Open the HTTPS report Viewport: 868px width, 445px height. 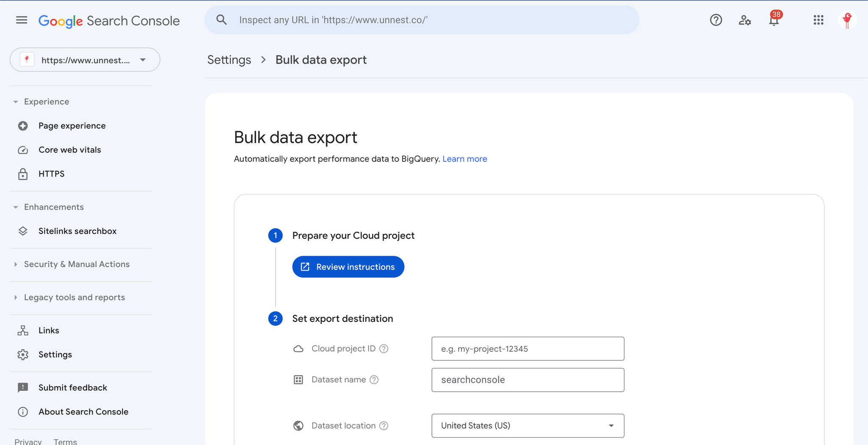tap(51, 174)
